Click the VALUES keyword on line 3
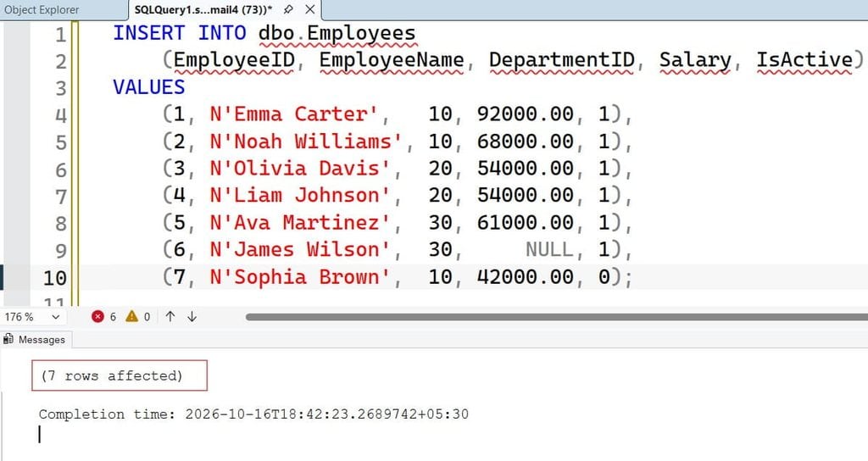 [149, 87]
